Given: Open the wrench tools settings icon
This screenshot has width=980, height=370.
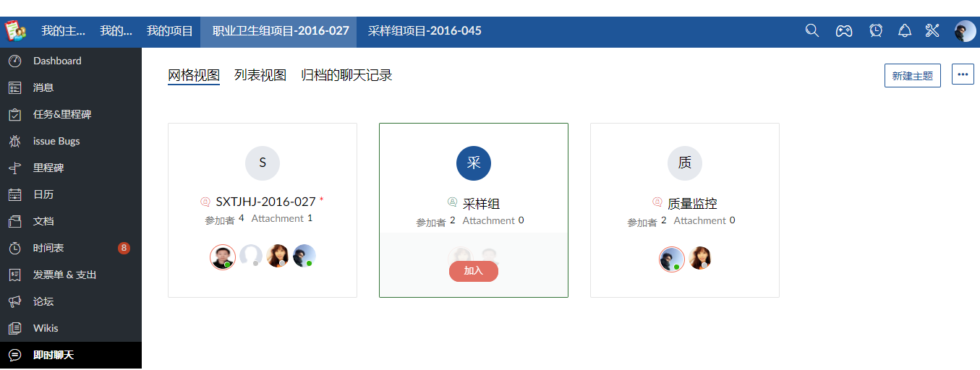Looking at the screenshot, I should click(932, 30).
